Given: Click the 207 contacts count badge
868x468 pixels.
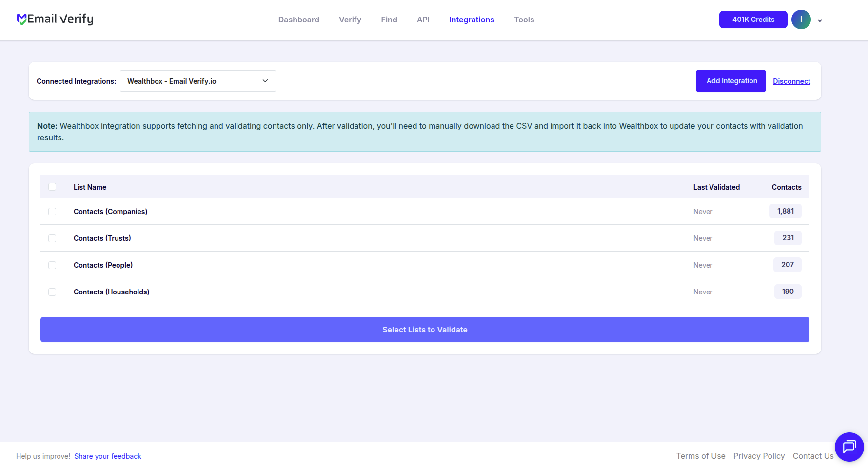Looking at the screenshot, I should pyautogui.click(x=788, y=265).
